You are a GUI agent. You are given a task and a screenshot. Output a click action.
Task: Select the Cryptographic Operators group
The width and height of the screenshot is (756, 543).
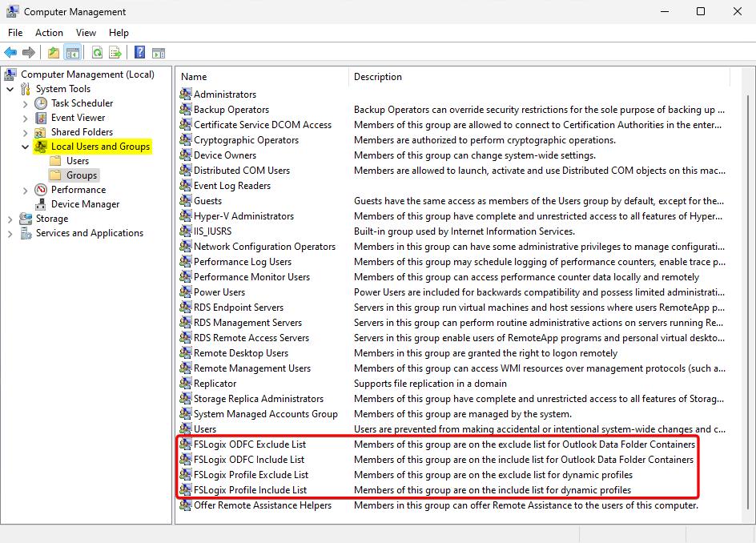pyautogui.click(x=247, y=140)
